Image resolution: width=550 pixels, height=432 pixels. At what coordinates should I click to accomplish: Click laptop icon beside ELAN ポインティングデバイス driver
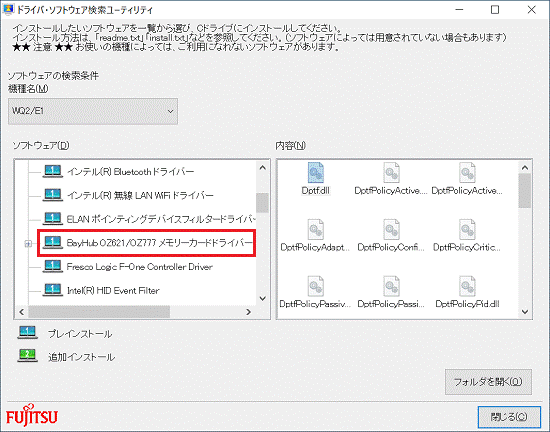click(x=53, y=218)
